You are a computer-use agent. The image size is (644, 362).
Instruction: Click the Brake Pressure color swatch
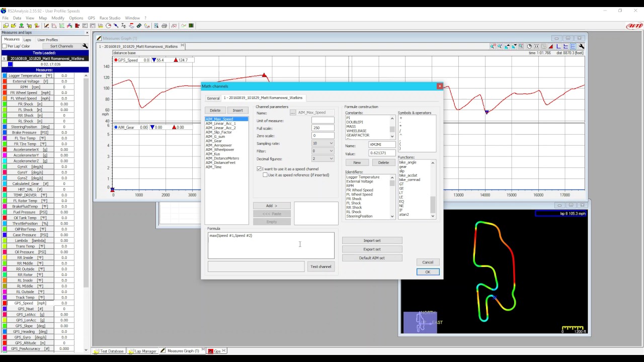point(5,133)
